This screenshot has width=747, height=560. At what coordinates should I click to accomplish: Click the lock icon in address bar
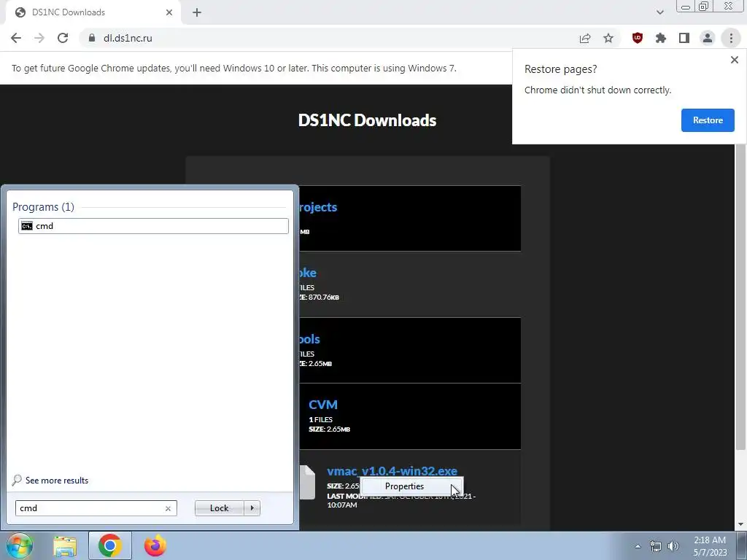(92, 38)
